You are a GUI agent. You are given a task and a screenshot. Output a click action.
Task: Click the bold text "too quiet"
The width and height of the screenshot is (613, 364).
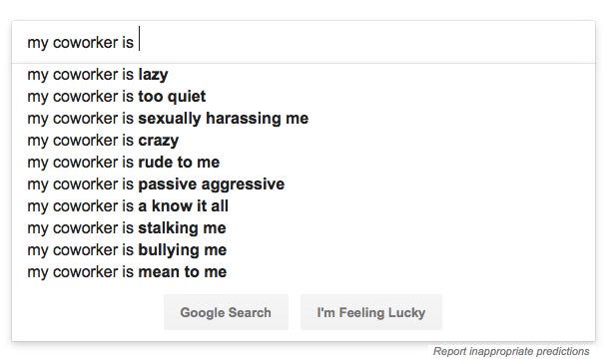coord(172,97)
